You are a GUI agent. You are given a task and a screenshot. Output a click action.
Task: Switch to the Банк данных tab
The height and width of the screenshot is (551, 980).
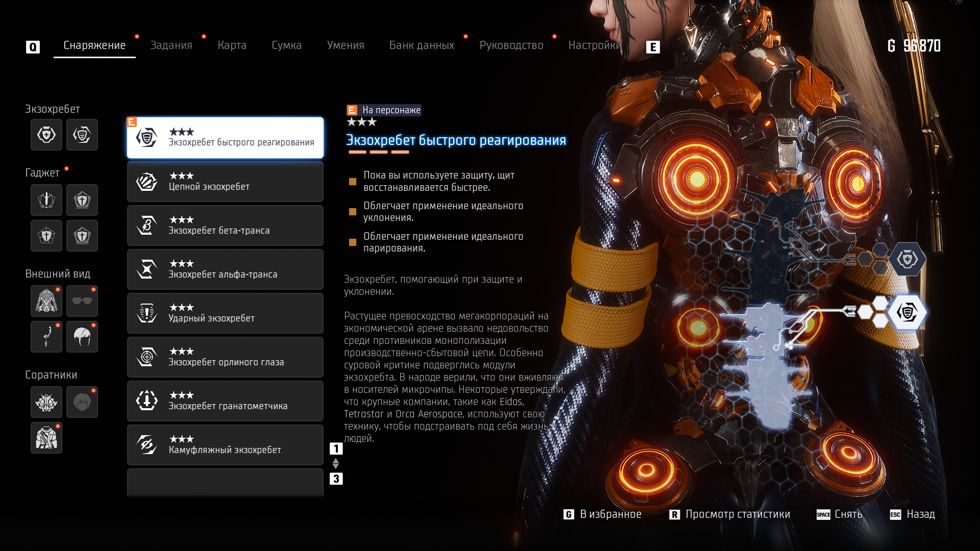[x=422, y=45]
